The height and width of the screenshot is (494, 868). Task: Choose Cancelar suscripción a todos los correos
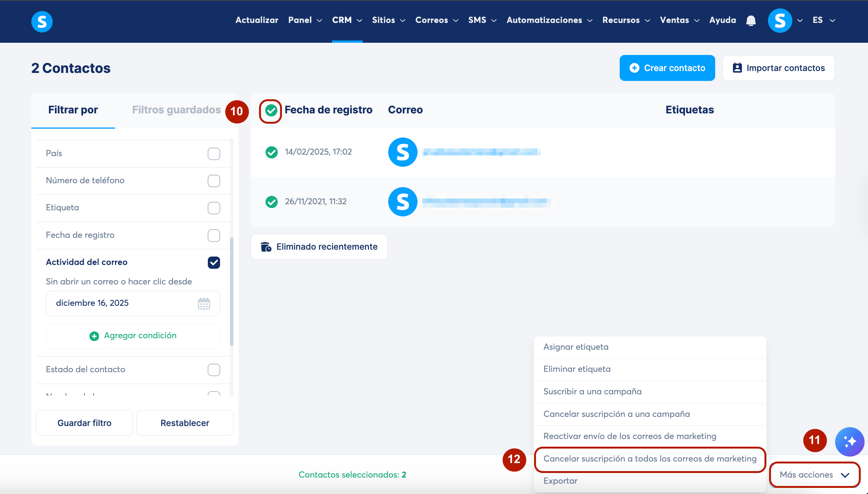click(x=649, y=459)
